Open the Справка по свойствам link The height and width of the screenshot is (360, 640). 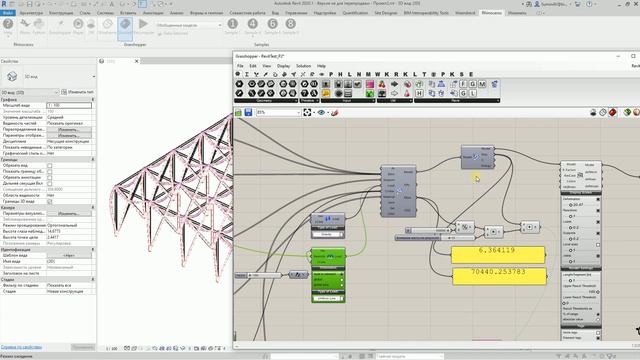pos(21,347)
